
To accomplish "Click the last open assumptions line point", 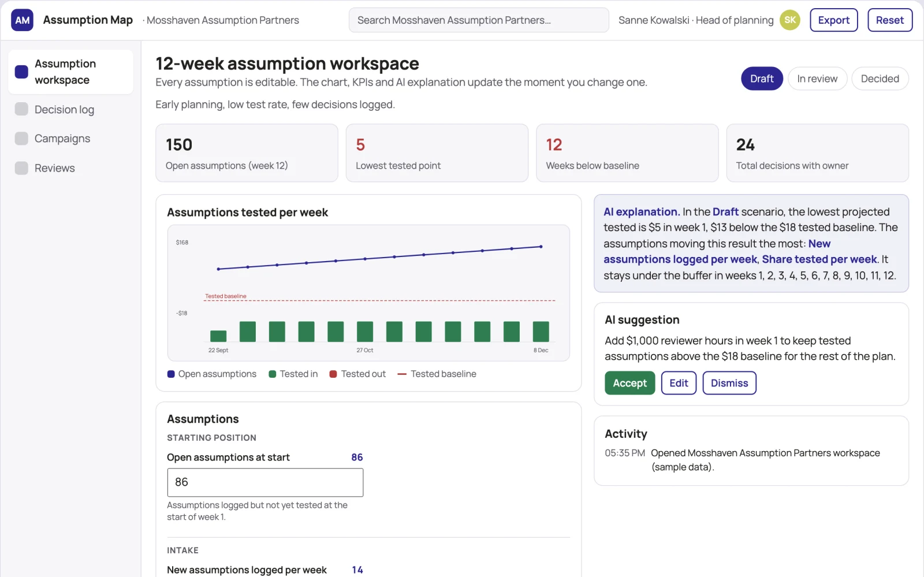I will (x=541, y=247).
